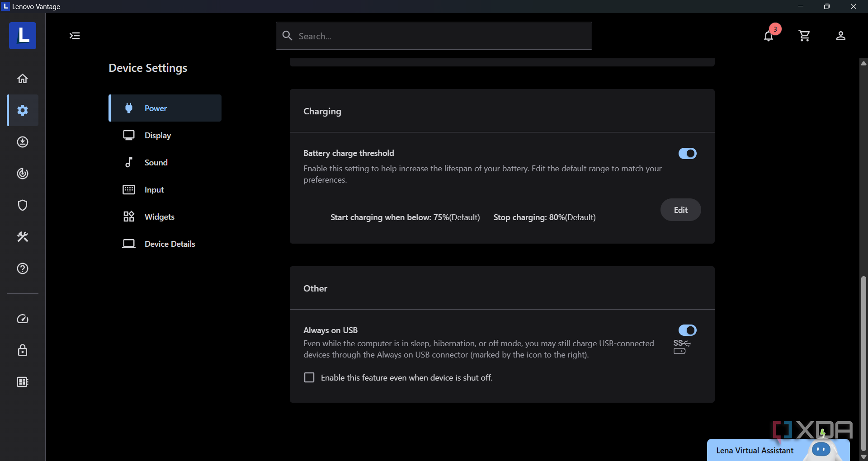Open System Update download icon
The height and width of the screenshot is (461, 868).
pyautogui.click(x=23, y=142)
